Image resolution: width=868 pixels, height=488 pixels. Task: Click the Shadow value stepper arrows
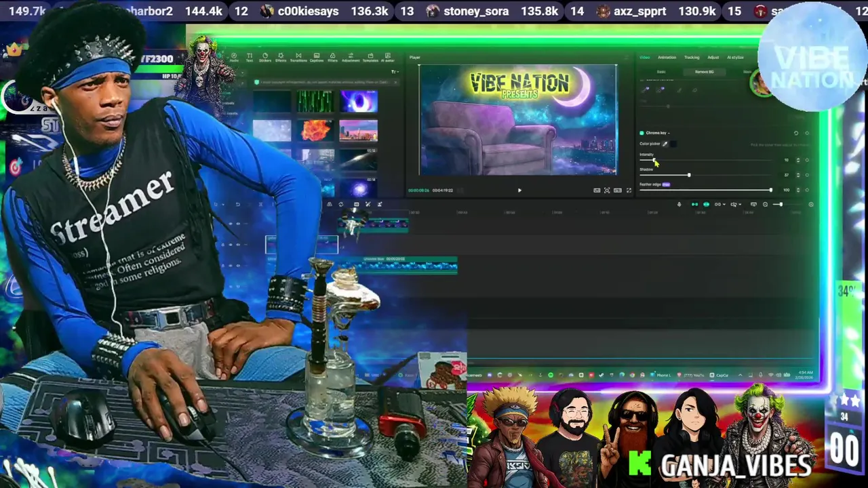point(798,175)
